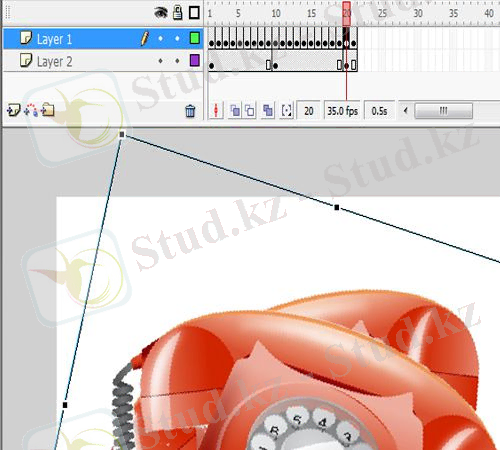Click Layer 1 green outline color swatch
500x450 pixels.
coord(195,38)
